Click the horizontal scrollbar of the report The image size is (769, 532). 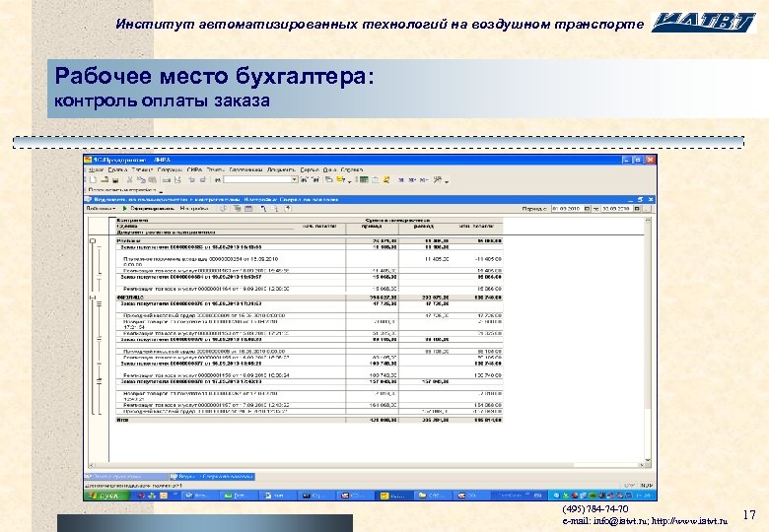tap(367, 465)
